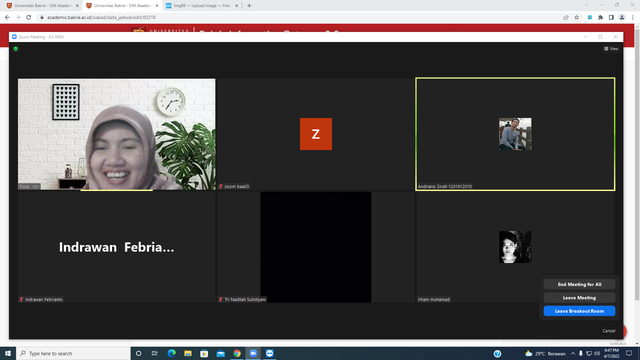Click the Zoom Meeting taskbar icon

pos(253,353)
